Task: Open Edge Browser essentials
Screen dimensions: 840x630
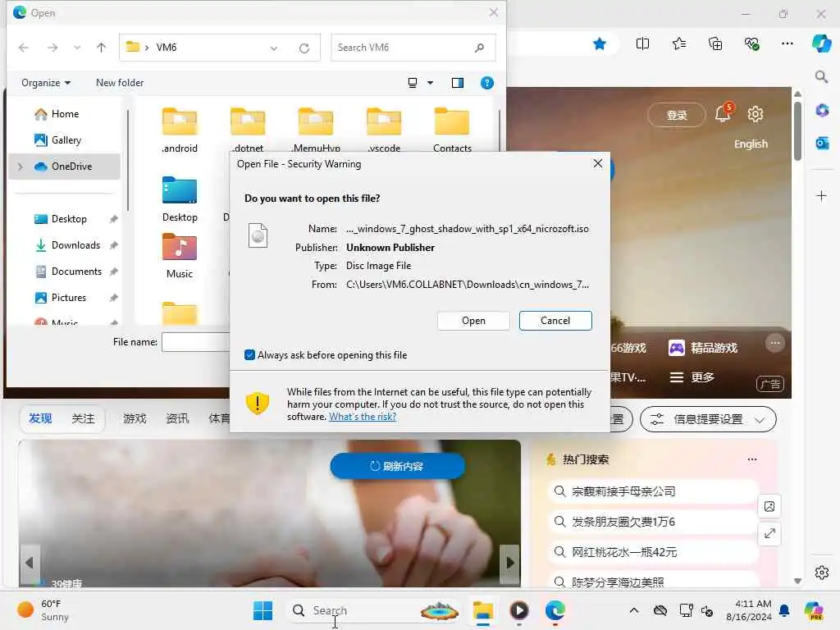Action: tap(751, 44)
